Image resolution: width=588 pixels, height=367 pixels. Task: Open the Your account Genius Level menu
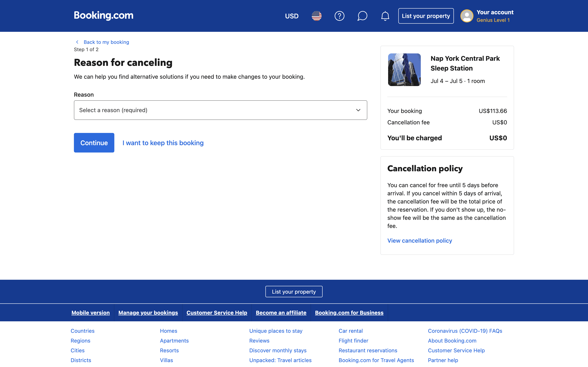coord(495,16)
